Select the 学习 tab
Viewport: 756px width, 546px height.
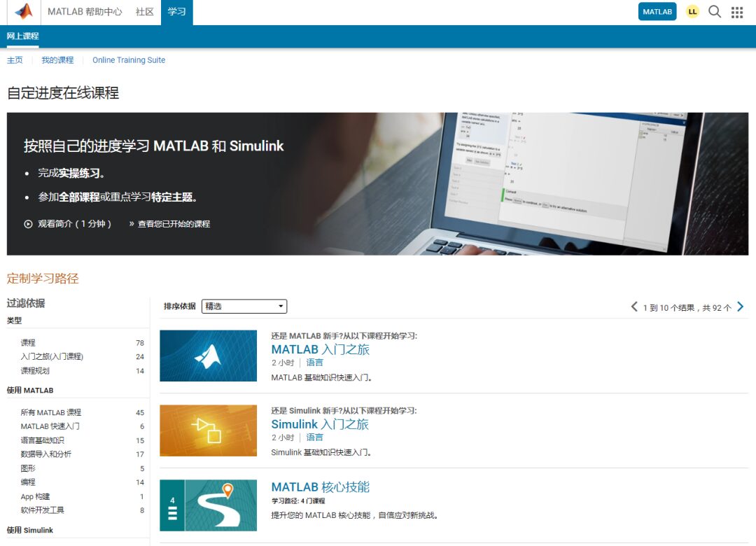click(176, 12)
